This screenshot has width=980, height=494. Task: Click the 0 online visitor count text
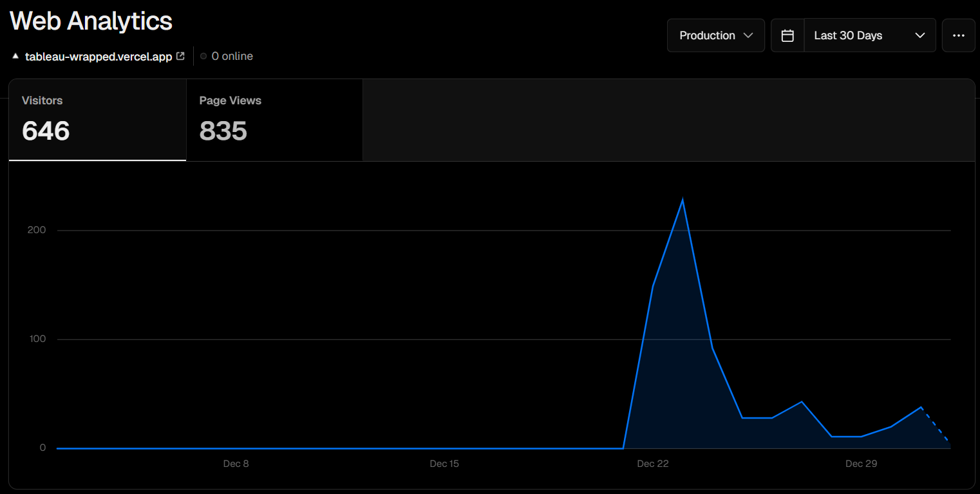(232, 56)
